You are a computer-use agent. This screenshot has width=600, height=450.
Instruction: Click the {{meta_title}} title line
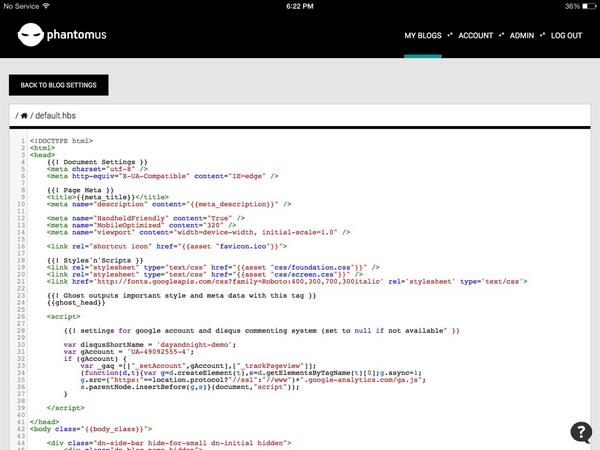click(108, 197)
